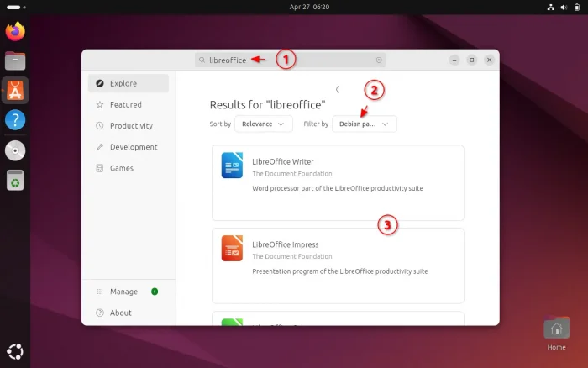Open Help from the dock

[x=15, y=119]
